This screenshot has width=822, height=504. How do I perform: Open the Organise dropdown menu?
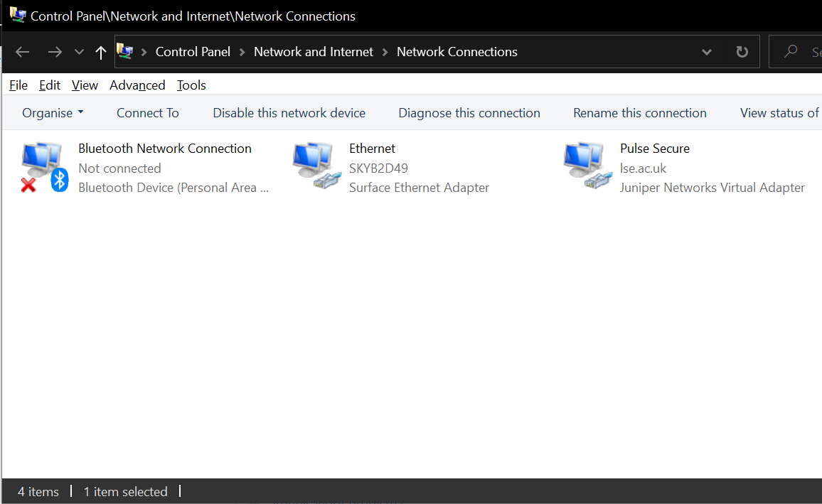[53, 113]
